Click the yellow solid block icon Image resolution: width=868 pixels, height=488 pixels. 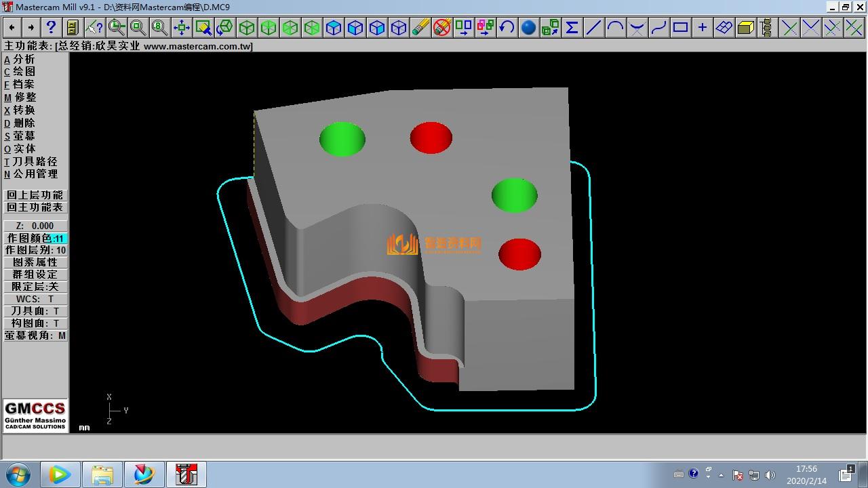(745, 27)
